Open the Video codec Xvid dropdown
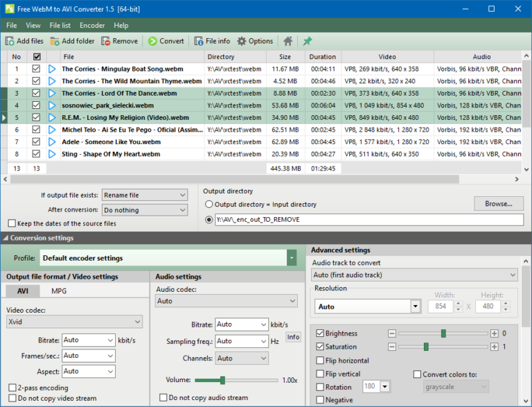The image size is (532, 407). coord(74,322)
